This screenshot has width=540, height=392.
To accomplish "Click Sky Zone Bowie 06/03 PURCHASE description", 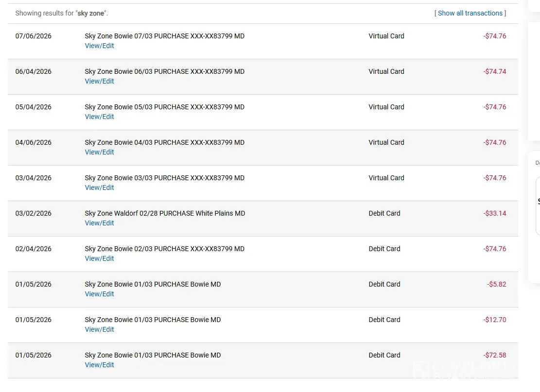I will tap(165, 71).
